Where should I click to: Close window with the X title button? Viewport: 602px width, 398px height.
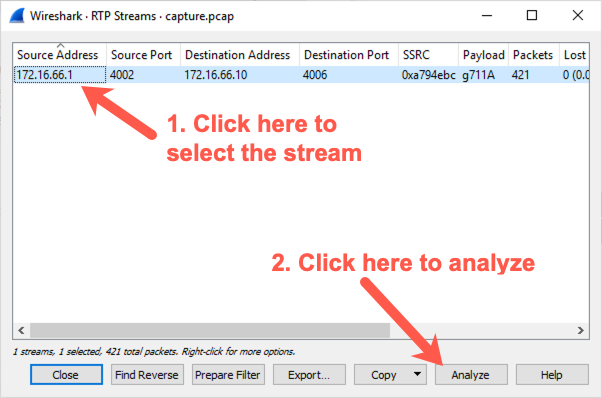[577, 16]
